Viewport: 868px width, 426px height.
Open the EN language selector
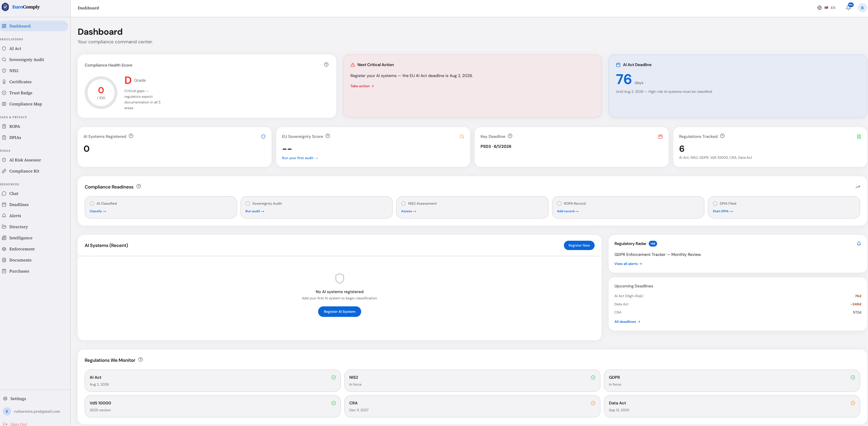(827, 8)
